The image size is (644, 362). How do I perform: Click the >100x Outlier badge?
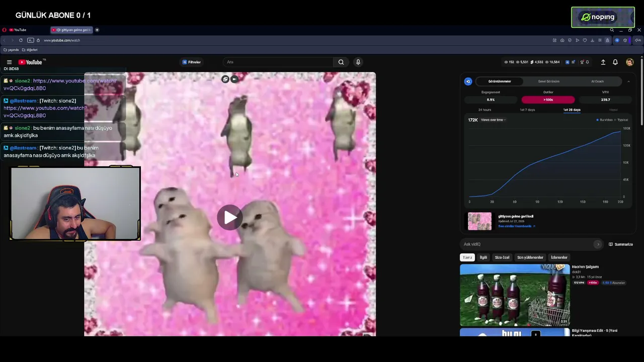pos(548,100)
